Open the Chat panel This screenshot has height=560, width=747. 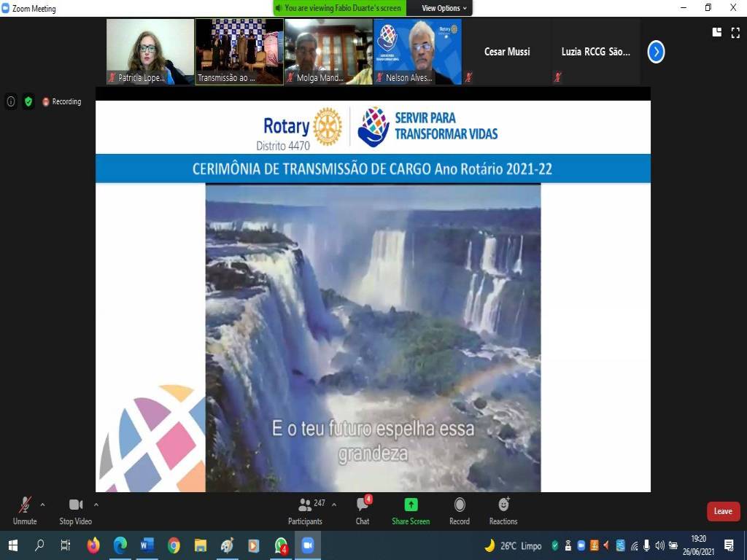coord(363,508)
